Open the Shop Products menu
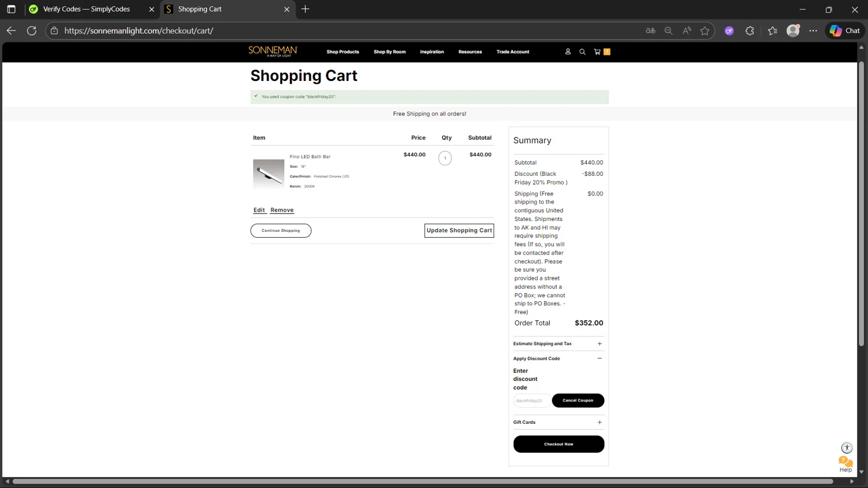Image resolution: width=868 pixels, height=488 pixels. [x=343, y=52]
